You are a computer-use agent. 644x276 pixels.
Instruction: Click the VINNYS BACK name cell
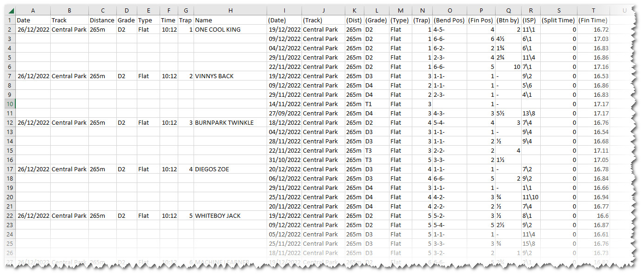[230, 76]
